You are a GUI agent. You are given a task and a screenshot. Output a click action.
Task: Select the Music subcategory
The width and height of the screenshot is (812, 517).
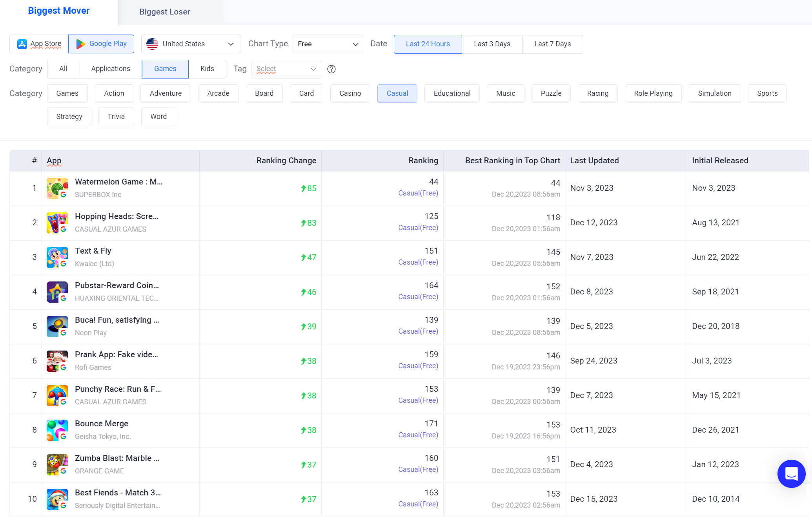pyautogui.click(x=506, y=93)
